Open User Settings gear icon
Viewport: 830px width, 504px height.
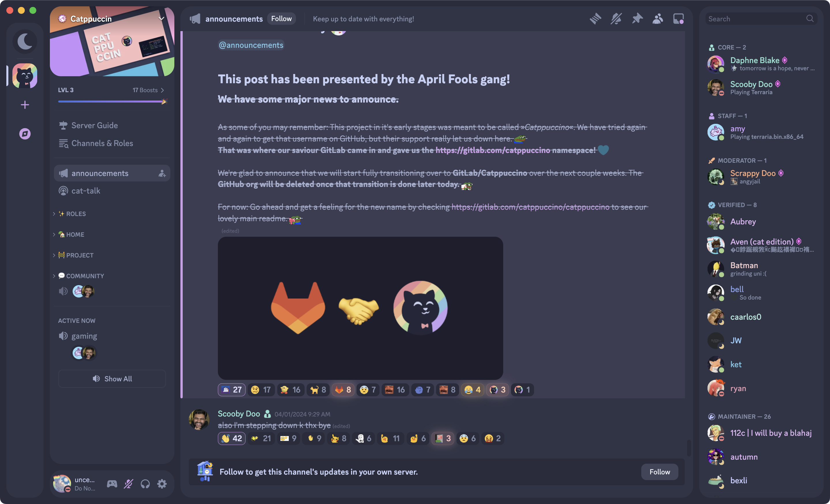[162, 484]
